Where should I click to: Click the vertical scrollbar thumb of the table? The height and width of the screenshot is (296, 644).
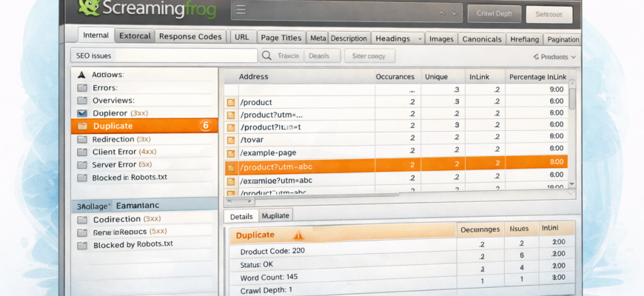coord(572,98)
